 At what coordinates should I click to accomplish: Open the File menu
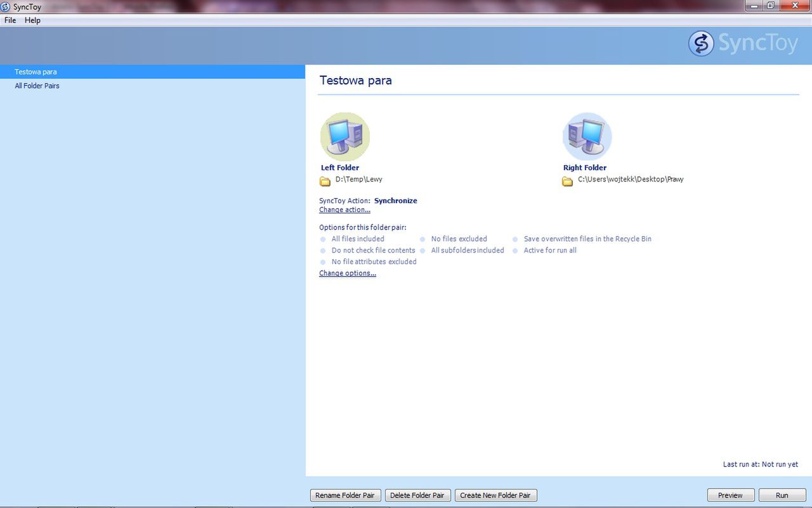(10, 20)
